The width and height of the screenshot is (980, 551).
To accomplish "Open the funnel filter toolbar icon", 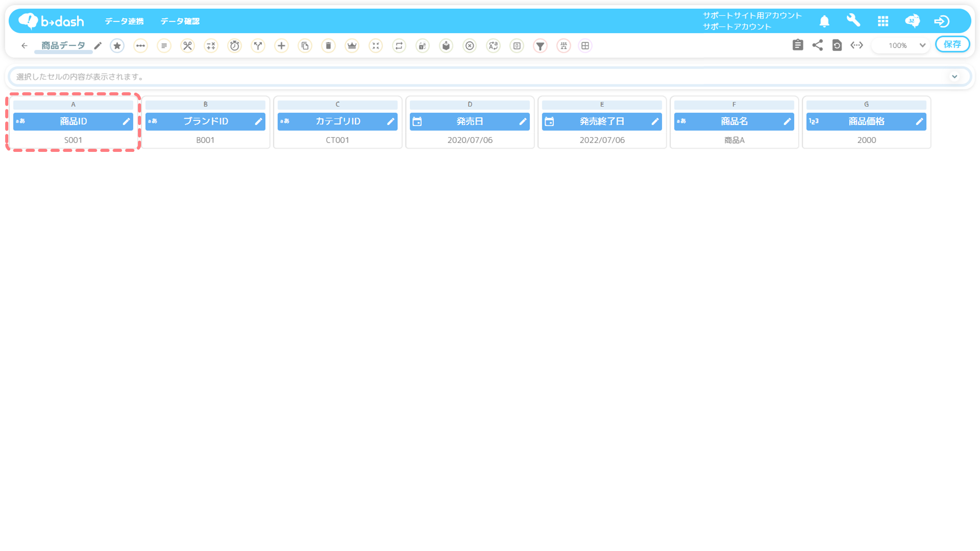I will [x=540, y=46].
